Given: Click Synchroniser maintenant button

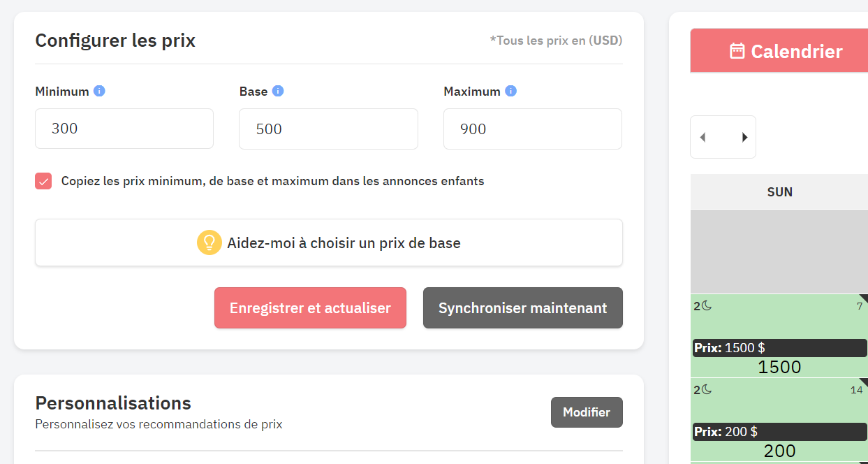Looking at the screenshot, I should (523, 307).
